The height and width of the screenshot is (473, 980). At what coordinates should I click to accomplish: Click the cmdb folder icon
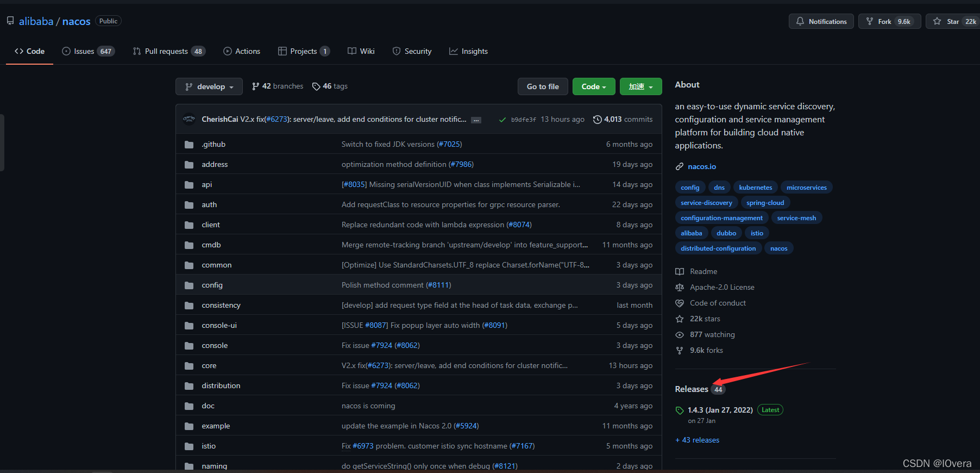pyautogui.click(x=189, y=245)
